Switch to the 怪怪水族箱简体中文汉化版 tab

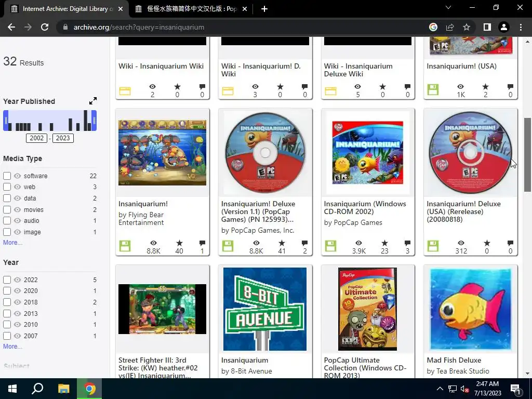click(192, 9)
